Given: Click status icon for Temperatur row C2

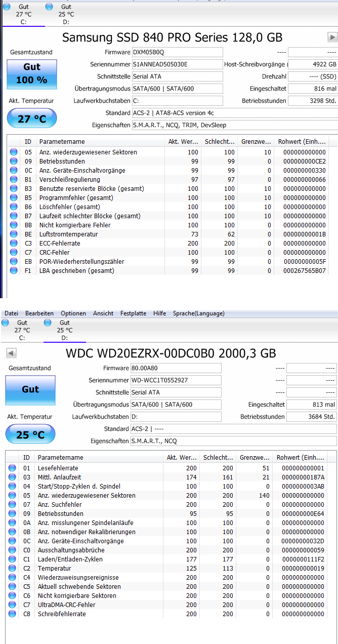Looking at the screenshot, I should (x=12, y=568).
